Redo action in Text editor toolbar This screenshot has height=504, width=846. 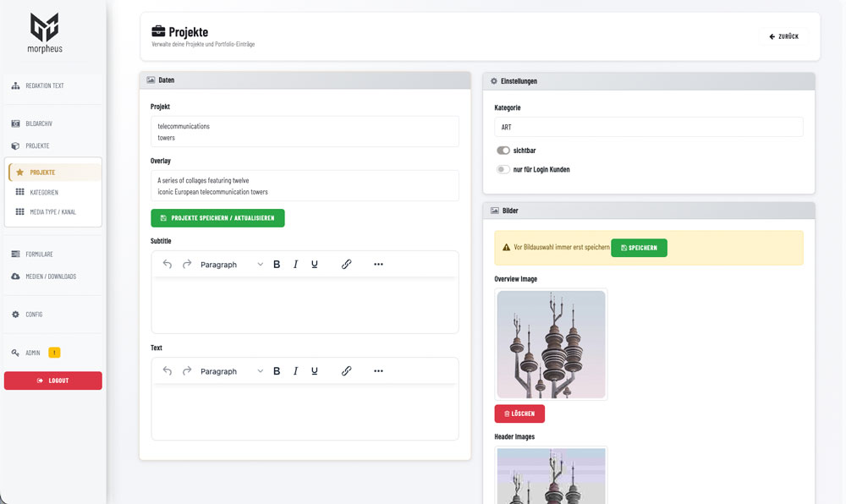point(187,371)
